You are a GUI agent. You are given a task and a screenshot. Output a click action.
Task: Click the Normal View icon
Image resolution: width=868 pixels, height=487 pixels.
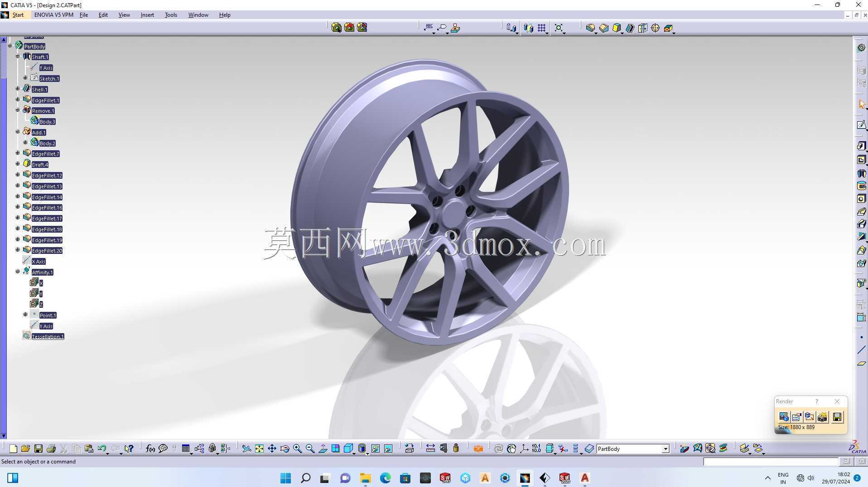point(323,449)
